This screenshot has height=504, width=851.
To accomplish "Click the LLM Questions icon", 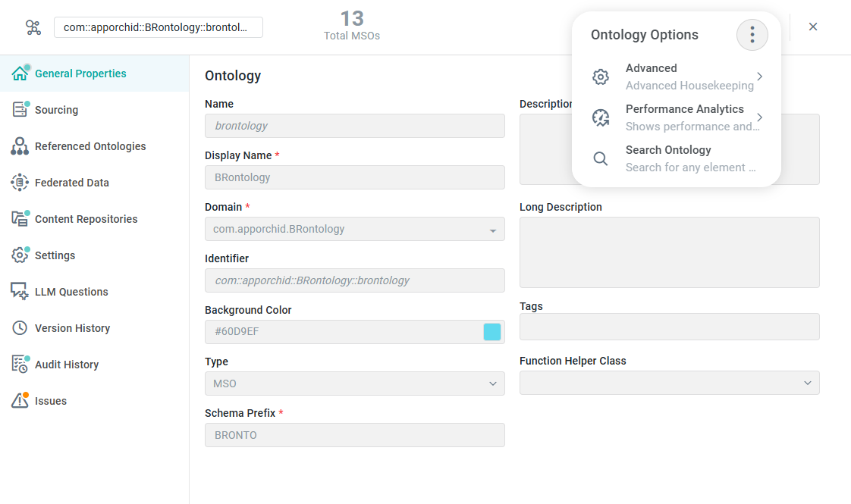I will [x=20, y=291].
